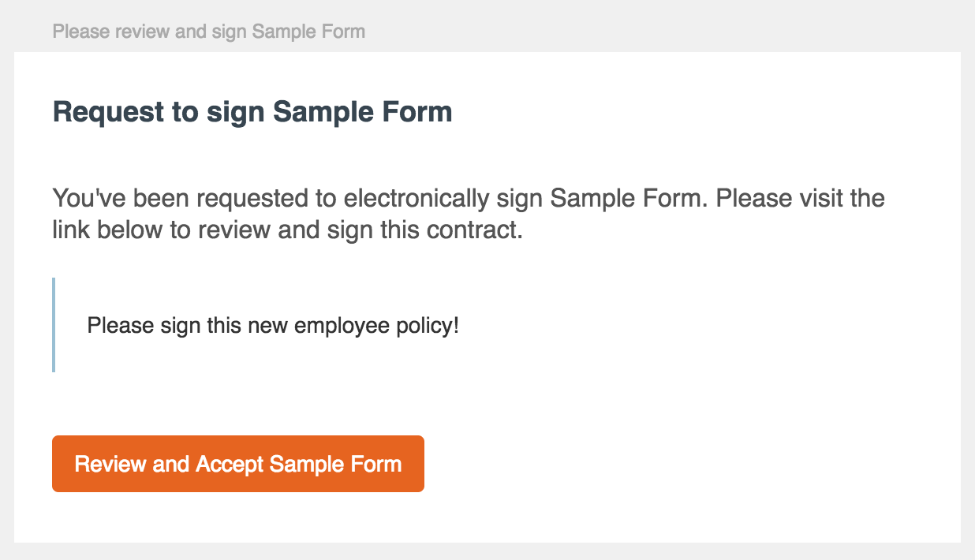The image size is (975, 560).
Task: Click the 'Please sign this new employee policy!' message
Action: [273, 325]
